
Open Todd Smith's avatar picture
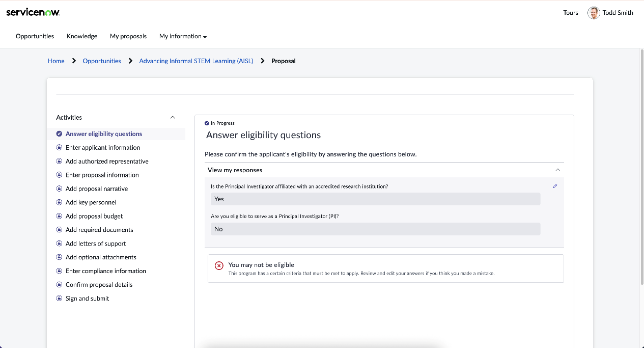click(x=593, y=13)
